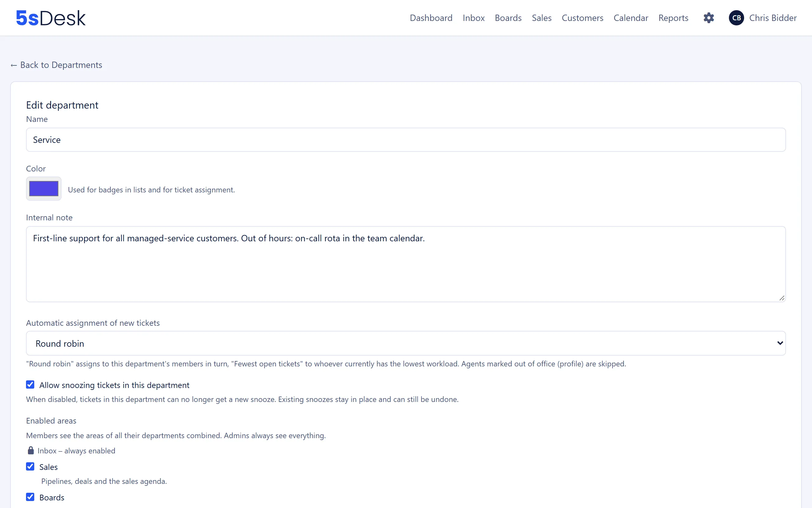812x508 pixels.
Task: Open the department color swatch picker
Action: [x=44, y=189]
